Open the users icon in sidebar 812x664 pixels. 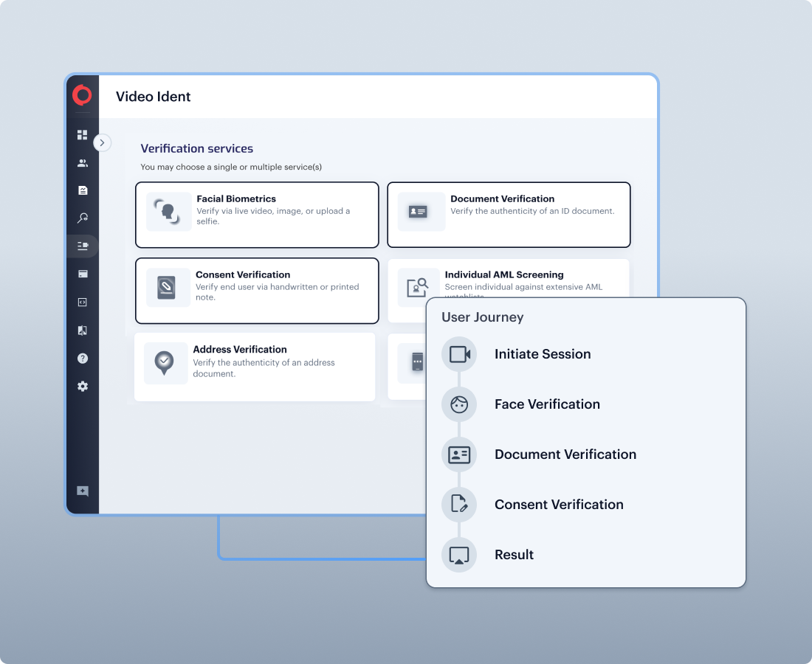pos(82,163)
